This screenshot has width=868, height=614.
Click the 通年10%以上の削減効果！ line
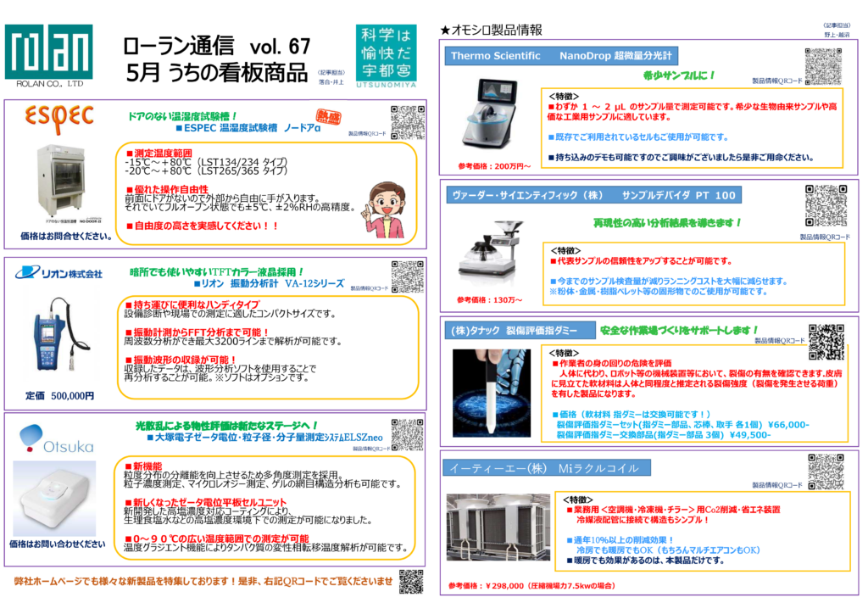click(x=620, y=540)
